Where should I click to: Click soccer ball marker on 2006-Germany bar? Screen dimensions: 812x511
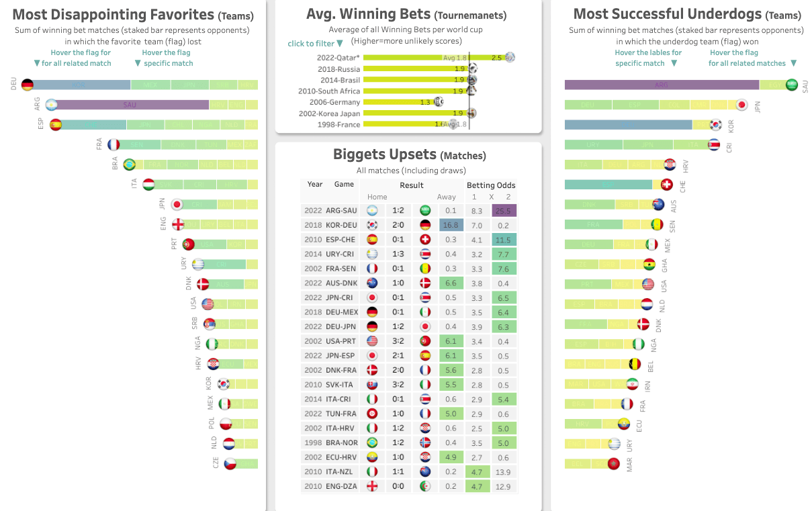[439, 102]
